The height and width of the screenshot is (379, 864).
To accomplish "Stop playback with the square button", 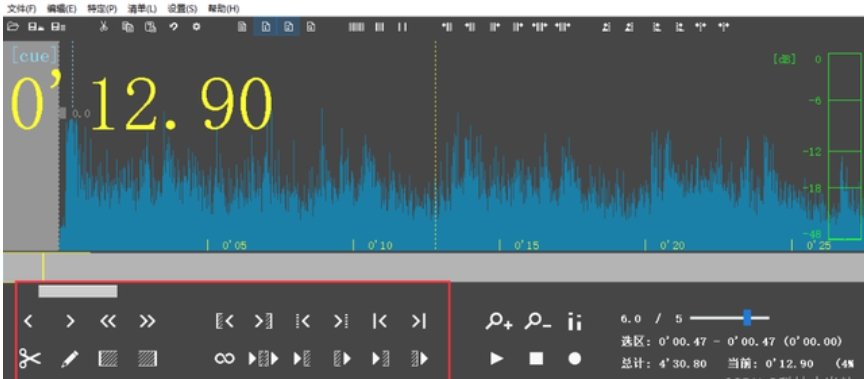I will point(536,359).
